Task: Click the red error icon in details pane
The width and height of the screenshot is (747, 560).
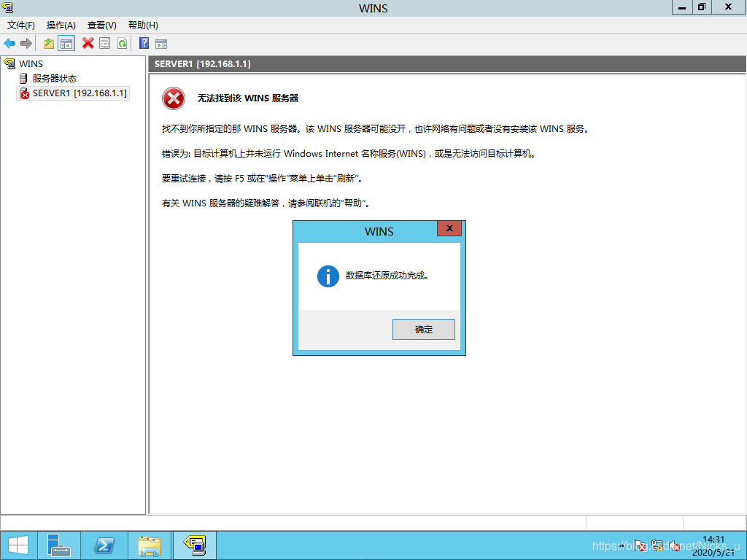Action: [174, 98]
